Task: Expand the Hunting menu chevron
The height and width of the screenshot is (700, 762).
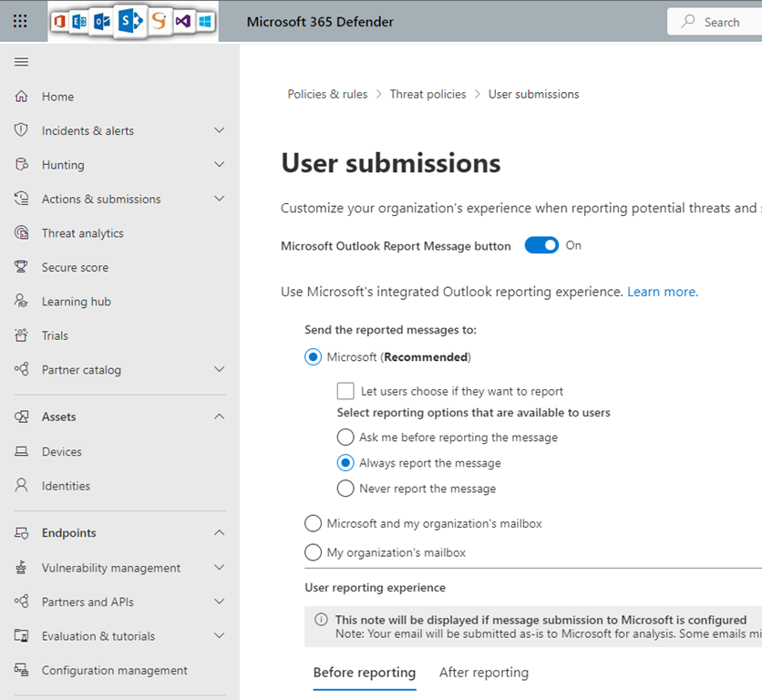Action: pyautogui.click(x=219, y=165)
